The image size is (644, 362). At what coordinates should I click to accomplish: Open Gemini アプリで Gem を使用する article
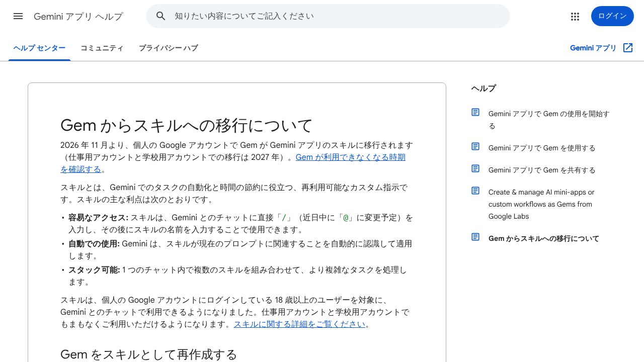(542, 148)
